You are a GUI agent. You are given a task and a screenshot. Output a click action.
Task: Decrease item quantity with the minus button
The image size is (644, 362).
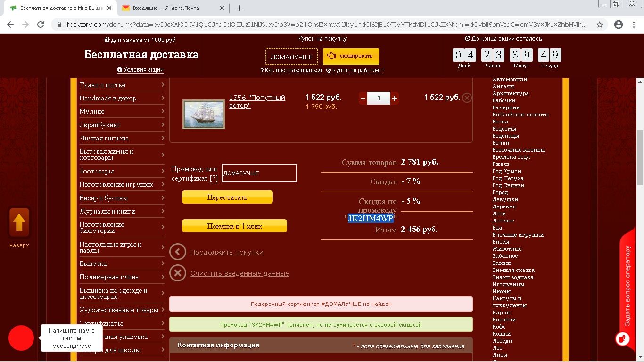[363, 99]
